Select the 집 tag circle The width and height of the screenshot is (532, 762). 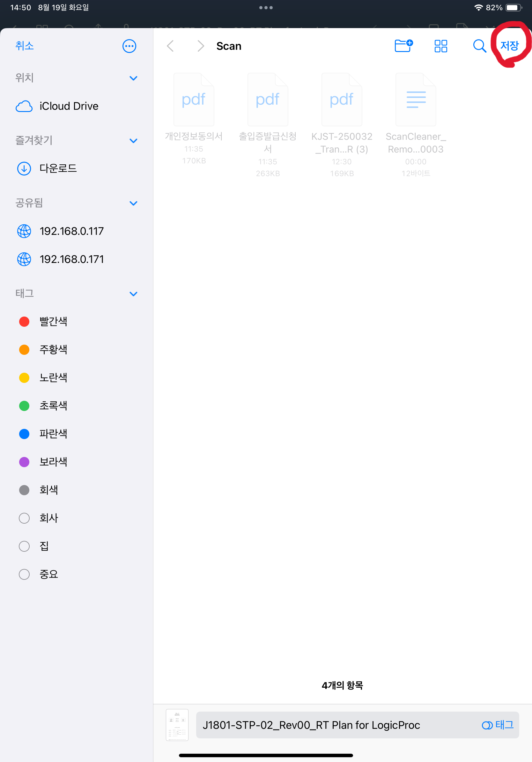(x=24, y=546)
